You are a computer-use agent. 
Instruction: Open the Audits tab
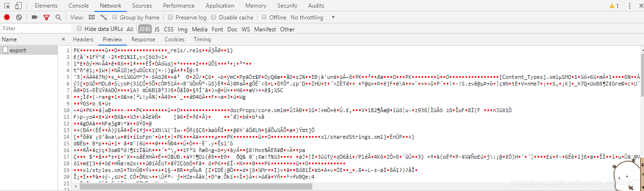click(316, 6)
